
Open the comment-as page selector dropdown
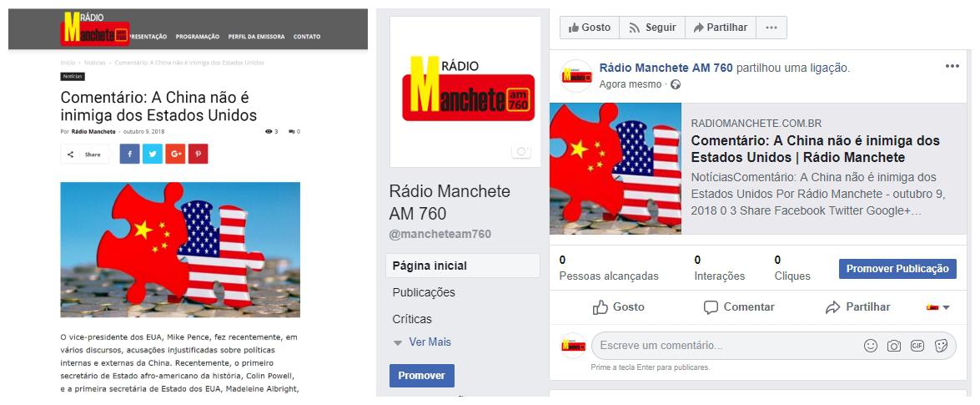click(x=938, y=307)
